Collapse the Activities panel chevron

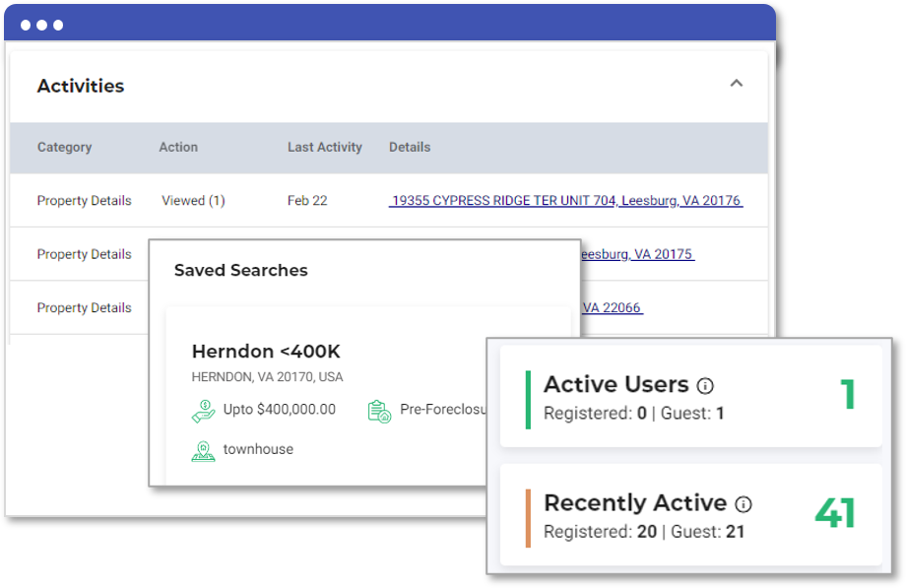(x=737, y=84)
